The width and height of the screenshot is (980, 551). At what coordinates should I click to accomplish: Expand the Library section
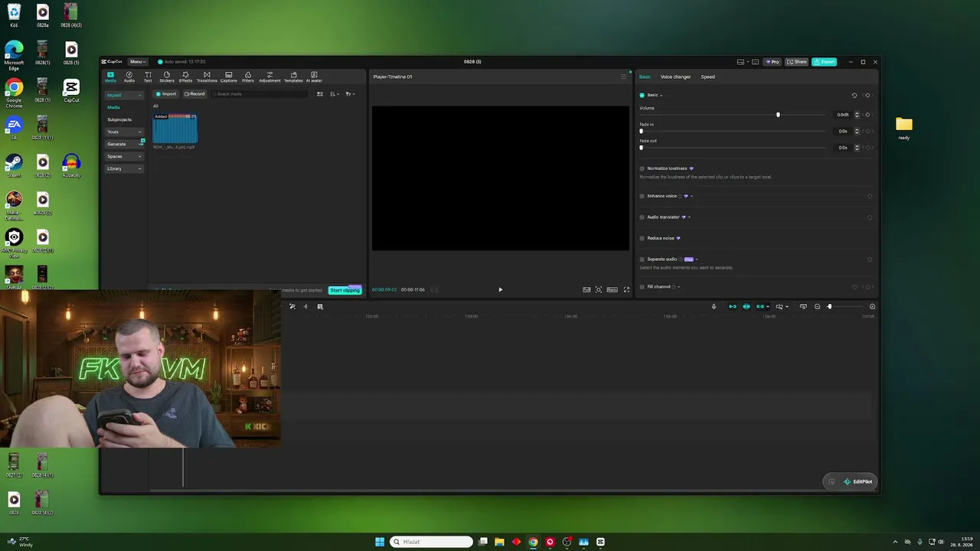(x=125, y=168)
